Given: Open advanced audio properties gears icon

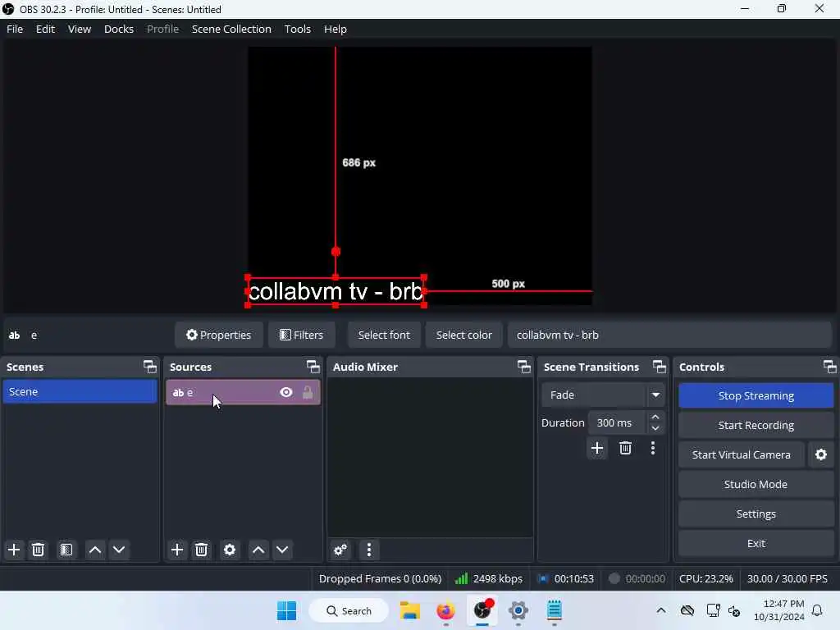Looking at the screenshot, I should 340,550.
